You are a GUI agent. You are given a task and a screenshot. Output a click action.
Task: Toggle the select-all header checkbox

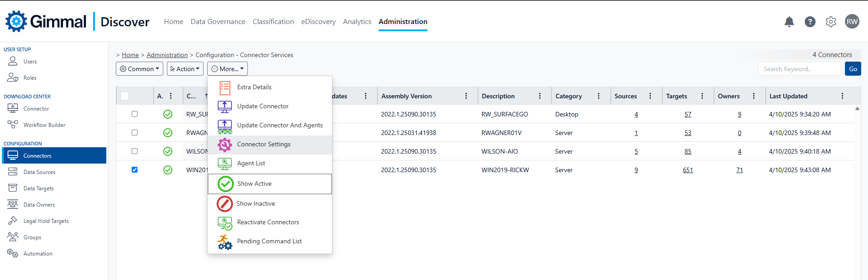(x=125, y=96)
